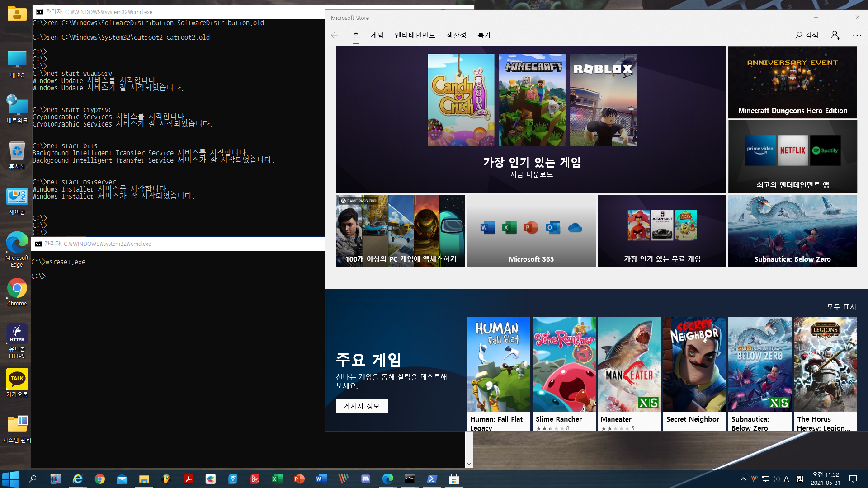
Task: Open Minecraft Dungeons Hero Edition banner
Action: pos(793,82)
